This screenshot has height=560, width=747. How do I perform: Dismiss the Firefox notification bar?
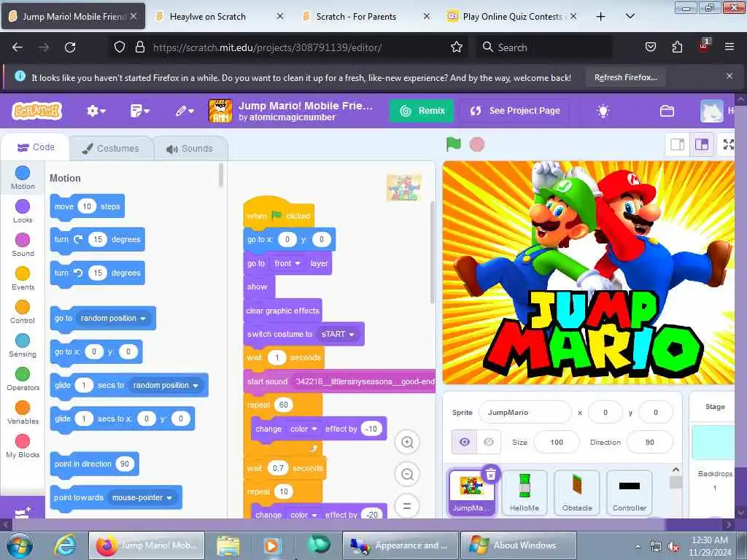pyautogui.click(x=729, y=76)
